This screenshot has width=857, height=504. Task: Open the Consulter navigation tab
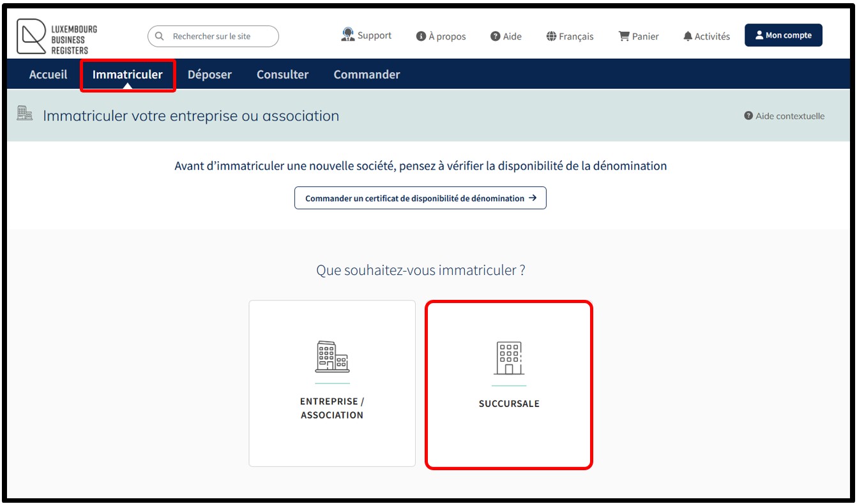coord(282,75)
